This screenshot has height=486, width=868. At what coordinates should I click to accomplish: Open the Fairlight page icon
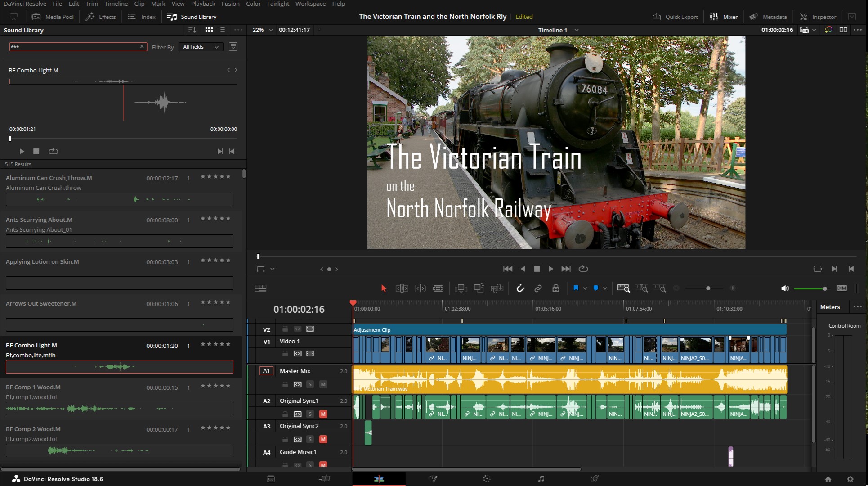tap(541, 479)
